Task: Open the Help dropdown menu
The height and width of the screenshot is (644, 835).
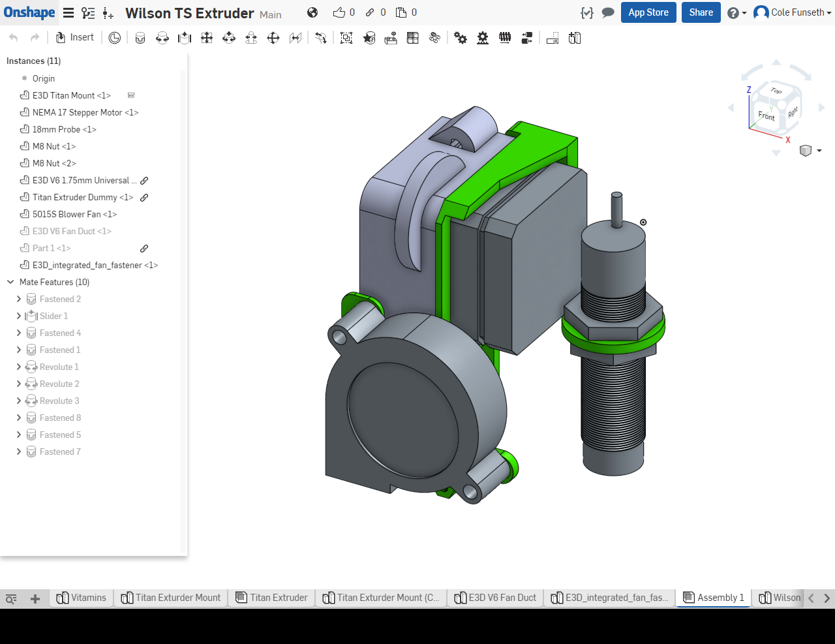Action: point(736,12)
